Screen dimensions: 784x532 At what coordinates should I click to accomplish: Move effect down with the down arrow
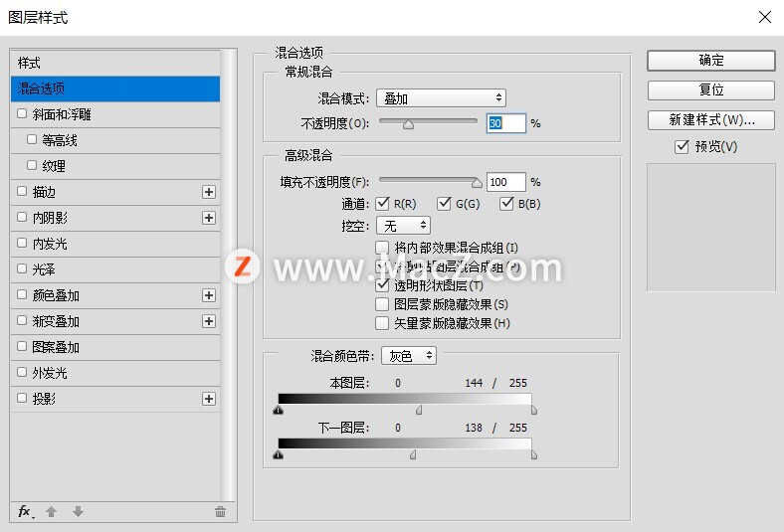[x=78, y=511]
